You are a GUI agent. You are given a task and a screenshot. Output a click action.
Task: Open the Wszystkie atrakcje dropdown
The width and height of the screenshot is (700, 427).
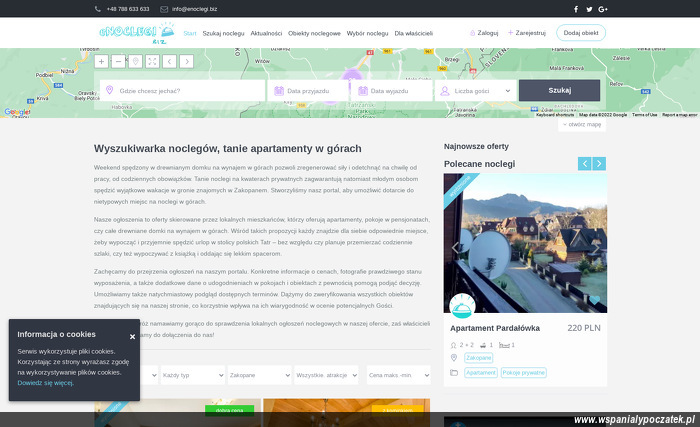click(x=326, y=375)
